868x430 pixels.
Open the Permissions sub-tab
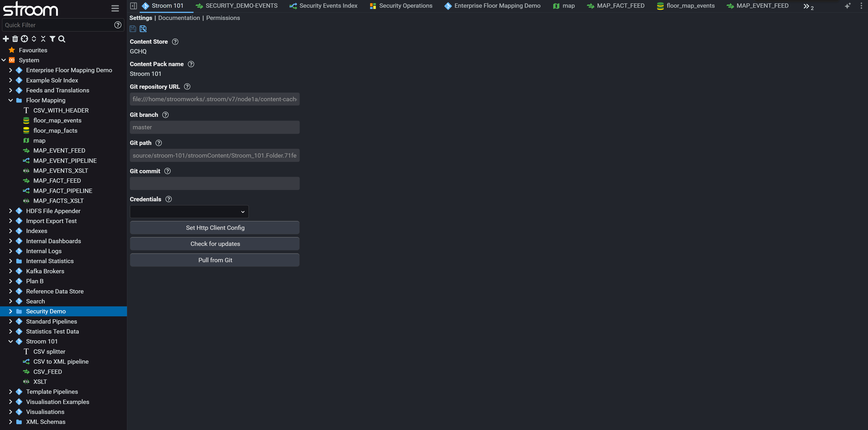coord(223,18)
